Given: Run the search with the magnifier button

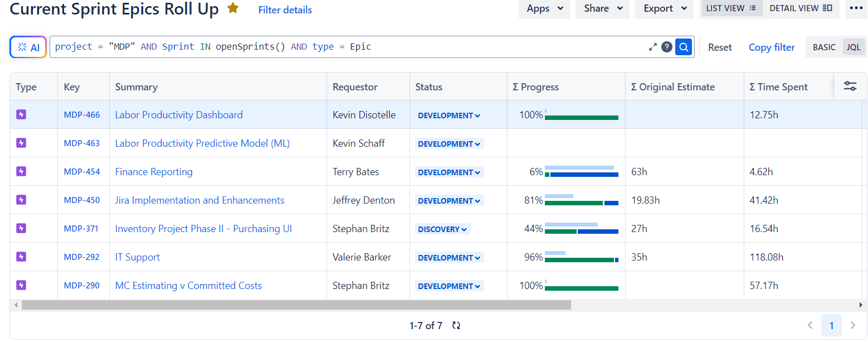Looking at the screenshot, I should click(x=683, y=47).
